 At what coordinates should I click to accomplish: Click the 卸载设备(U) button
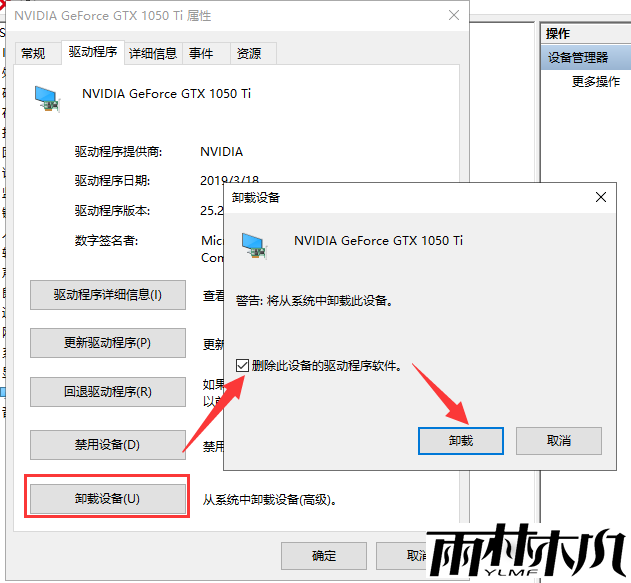(x=108, y=499)
